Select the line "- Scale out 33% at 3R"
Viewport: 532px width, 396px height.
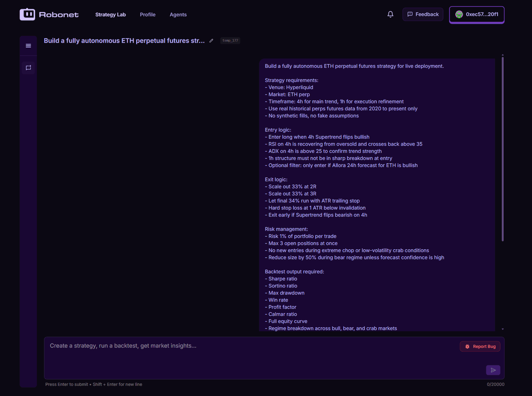290,194
